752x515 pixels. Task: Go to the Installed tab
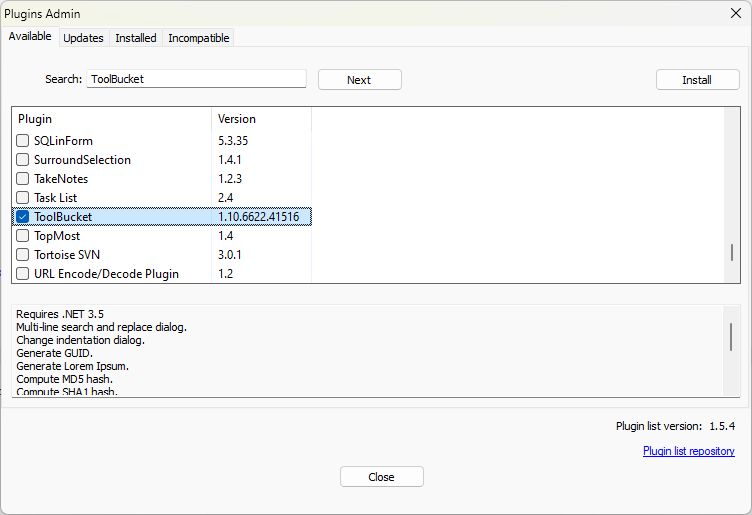click(x=136, y=38)
